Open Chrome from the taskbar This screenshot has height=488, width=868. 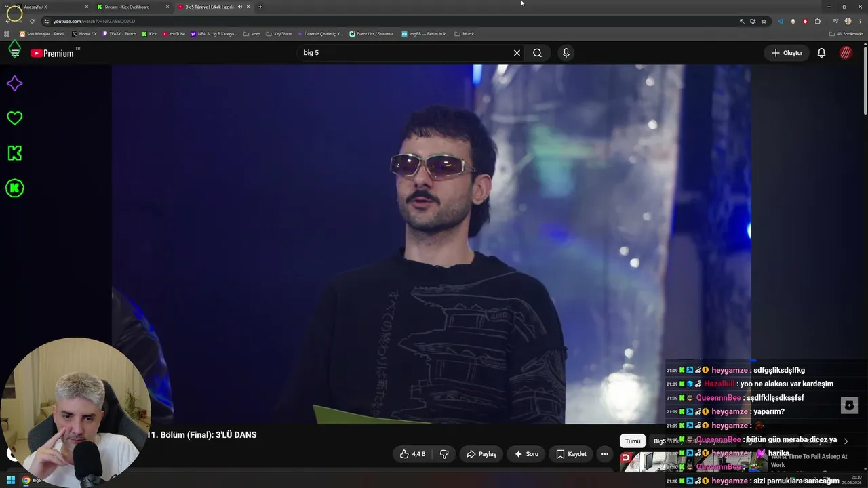coord(26,481)
